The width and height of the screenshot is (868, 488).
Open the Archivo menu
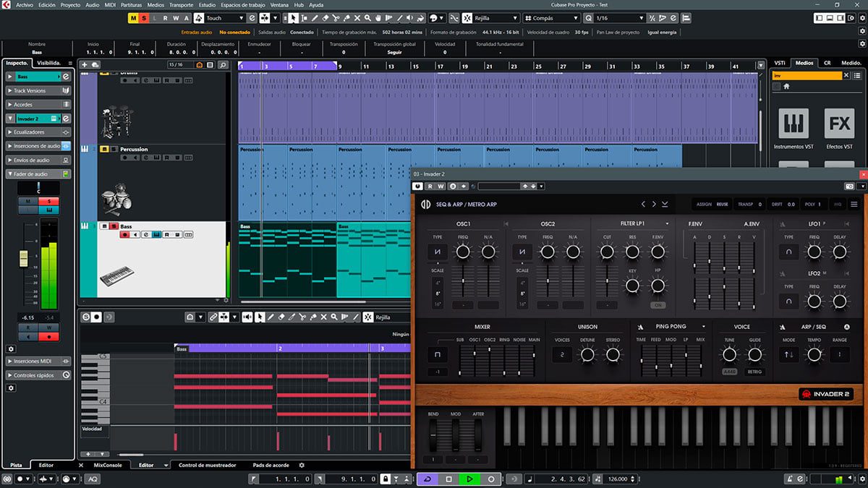pyautogui.click(x=25, y=4)
